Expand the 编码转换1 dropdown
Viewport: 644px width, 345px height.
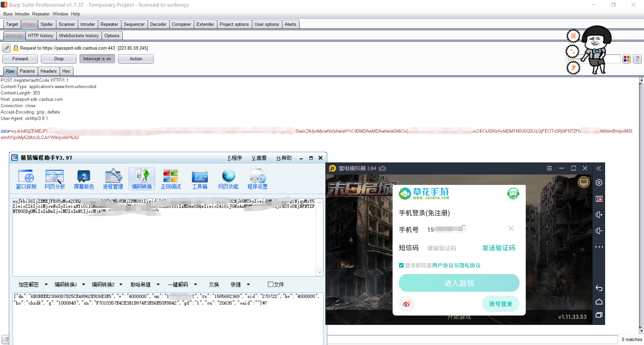[x=84, y=285]
